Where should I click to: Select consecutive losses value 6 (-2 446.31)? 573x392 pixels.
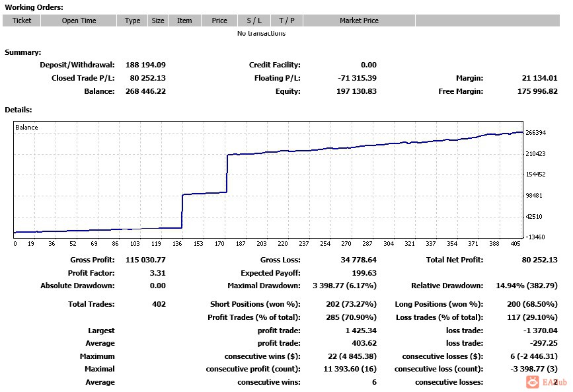[534, 356]
